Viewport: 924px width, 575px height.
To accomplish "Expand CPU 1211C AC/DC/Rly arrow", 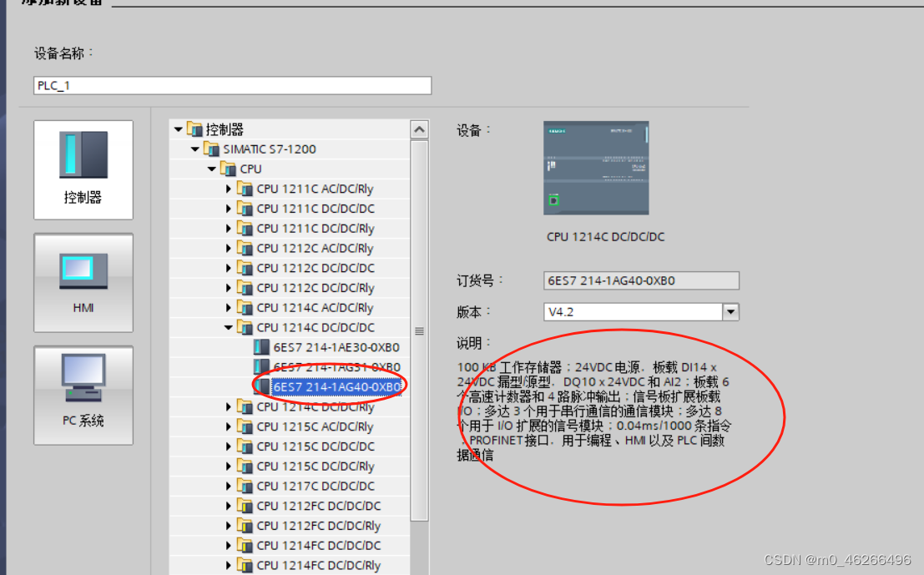I will click(x=229, y=189).
